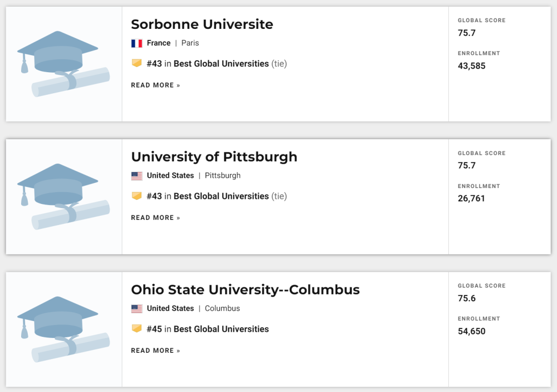Click Ohio State's global score 75.6
This screenshot has height=392, width=557.
[x=467, y=298]
